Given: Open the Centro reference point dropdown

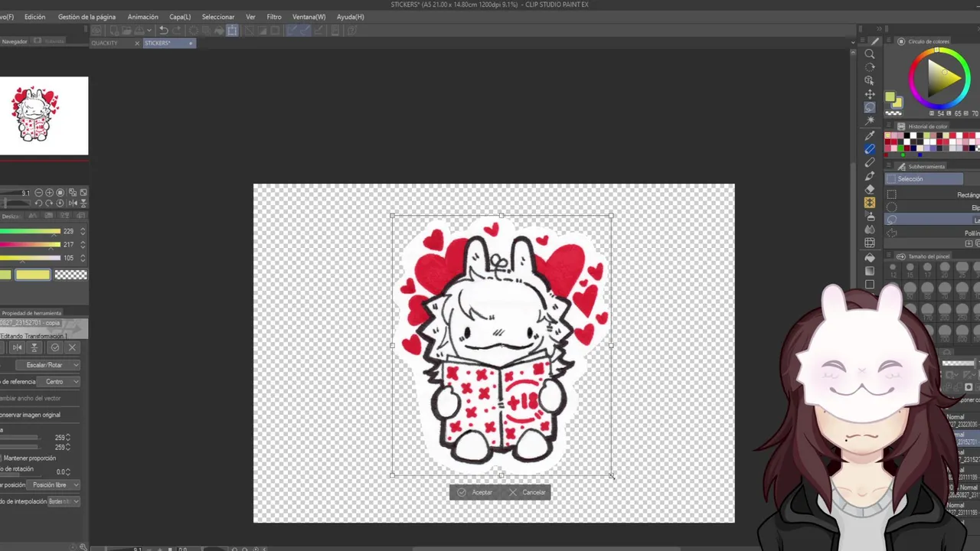Looking at the screenshot, I should point(58,382).
